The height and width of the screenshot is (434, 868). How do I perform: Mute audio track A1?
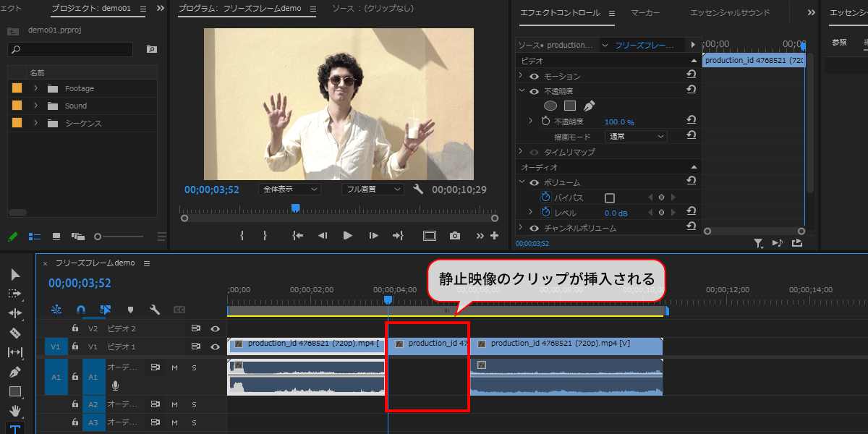(174, 367)
